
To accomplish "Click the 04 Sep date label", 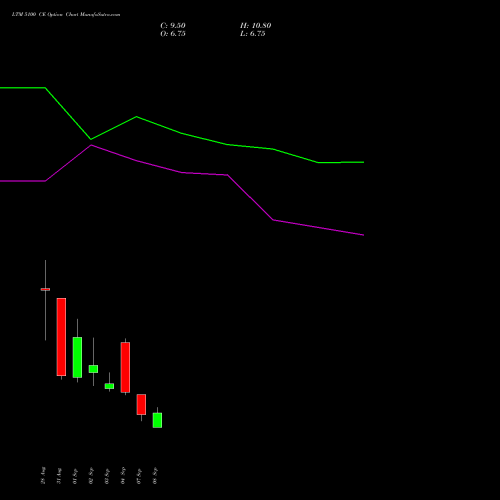I will point(123,476).
